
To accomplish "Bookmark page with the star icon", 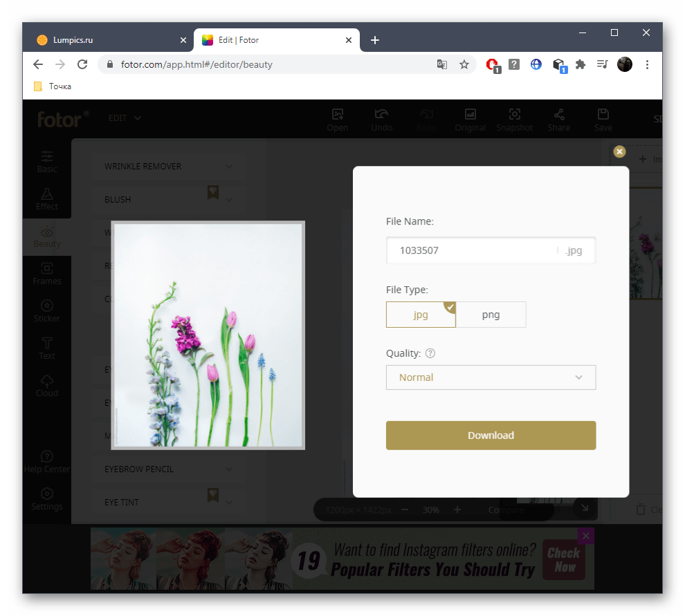I will coord(464,64).
